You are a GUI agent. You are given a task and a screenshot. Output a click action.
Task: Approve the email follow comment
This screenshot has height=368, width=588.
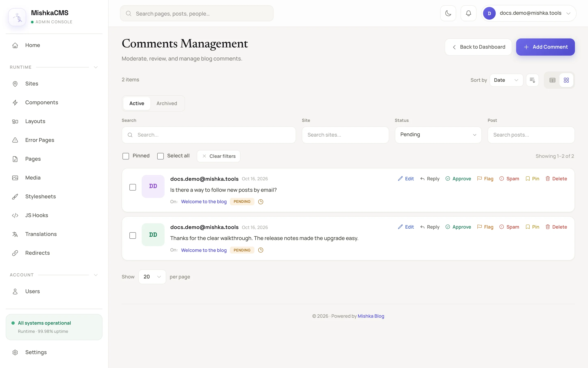458,179
